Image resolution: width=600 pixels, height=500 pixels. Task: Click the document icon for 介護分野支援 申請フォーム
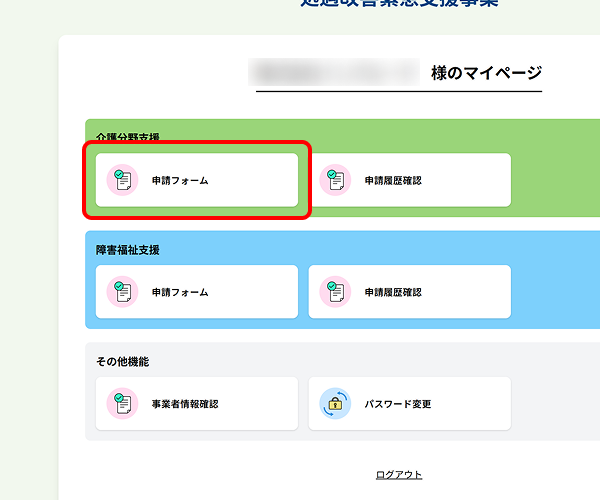click(x=123, y=180)
